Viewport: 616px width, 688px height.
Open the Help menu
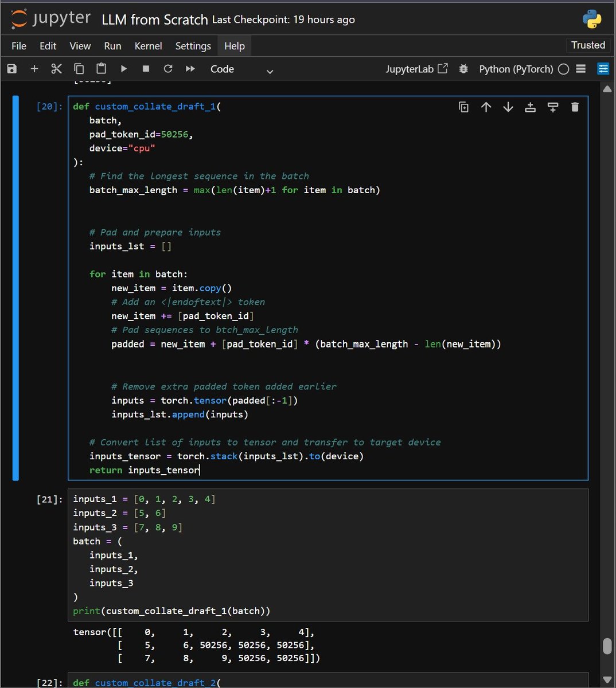pos(235,46)
